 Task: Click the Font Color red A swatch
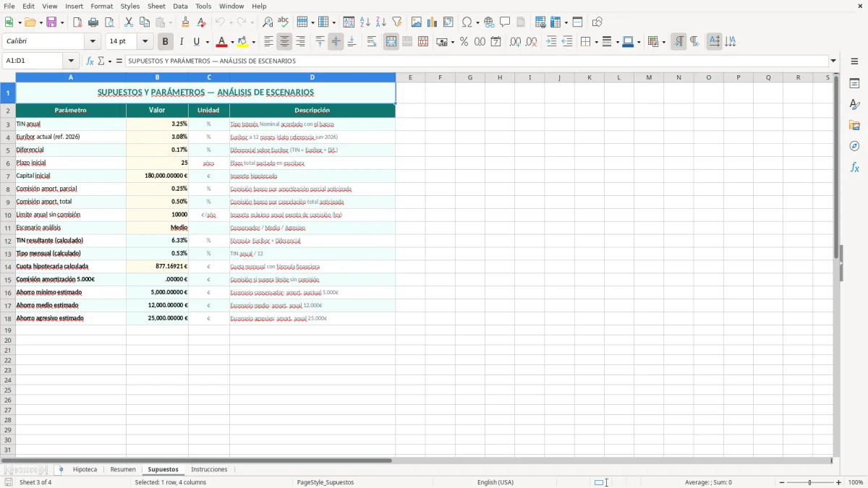222,42
